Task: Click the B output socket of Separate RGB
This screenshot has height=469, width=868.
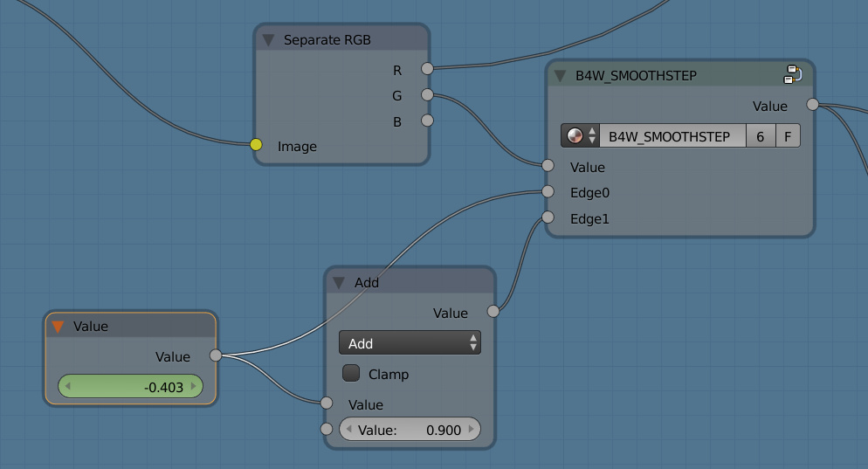Action: [427, 121]
